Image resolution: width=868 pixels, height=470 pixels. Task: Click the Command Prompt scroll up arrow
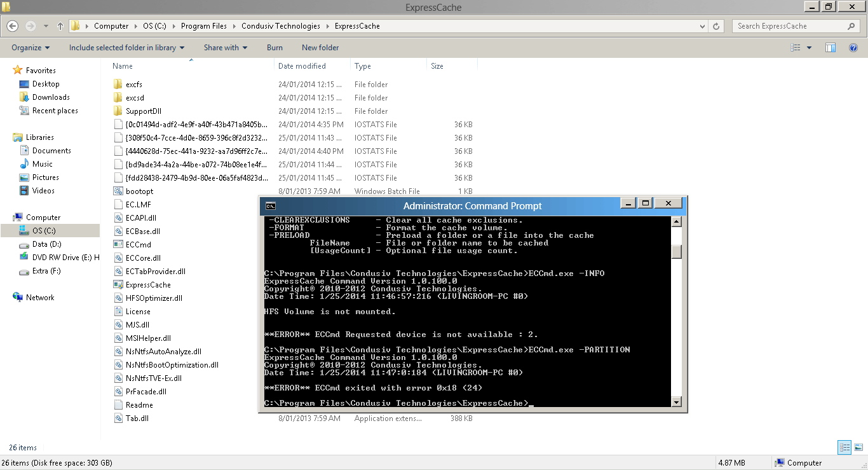(x=677, y=222)
